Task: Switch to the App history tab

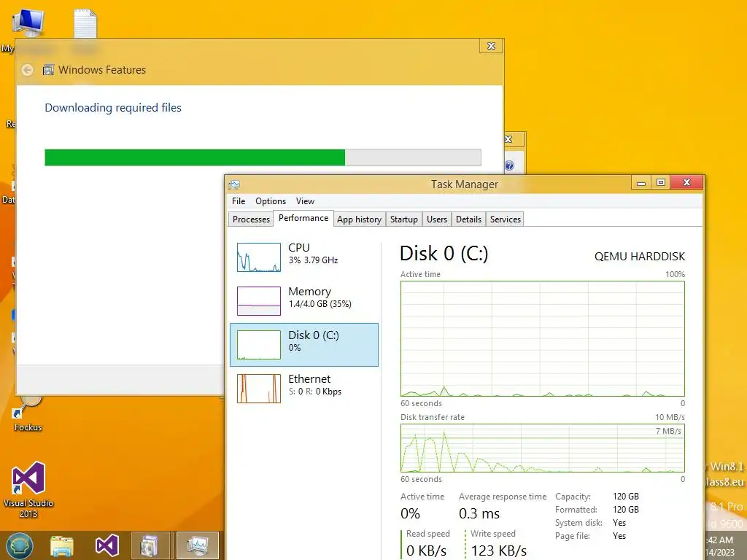Action: [359, 219]
